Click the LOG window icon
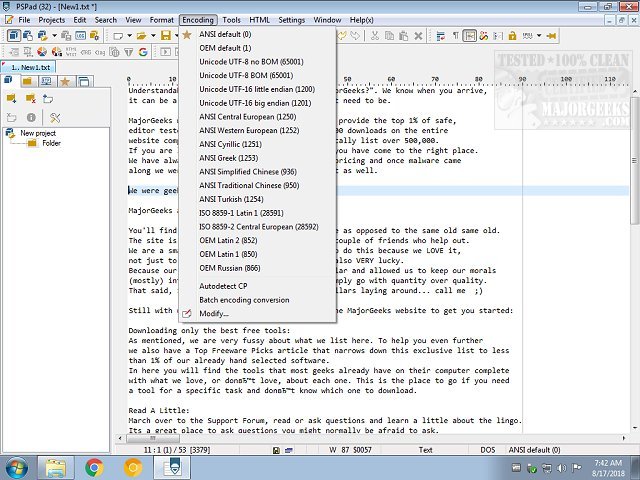Screen dimensions: 640x480 pyautogui.click(x=80, y=36)
